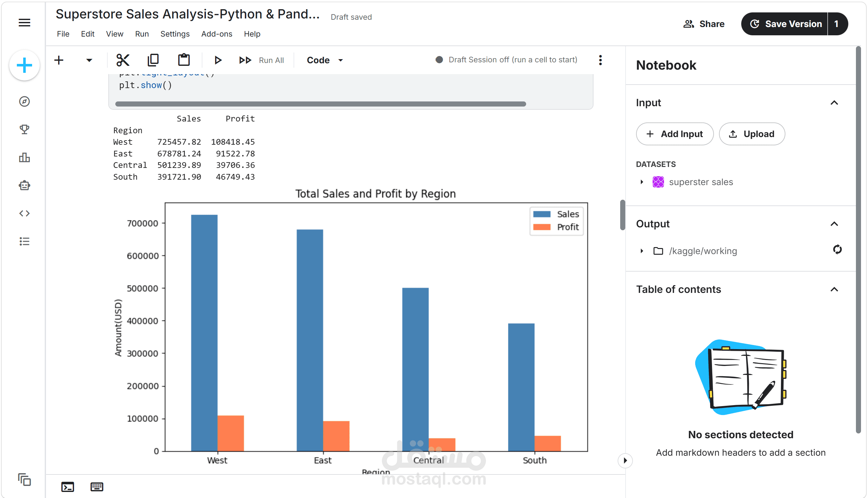The image size is (868, 498).
Task: Click the blue plus Create button
Action: pos(24,65)
